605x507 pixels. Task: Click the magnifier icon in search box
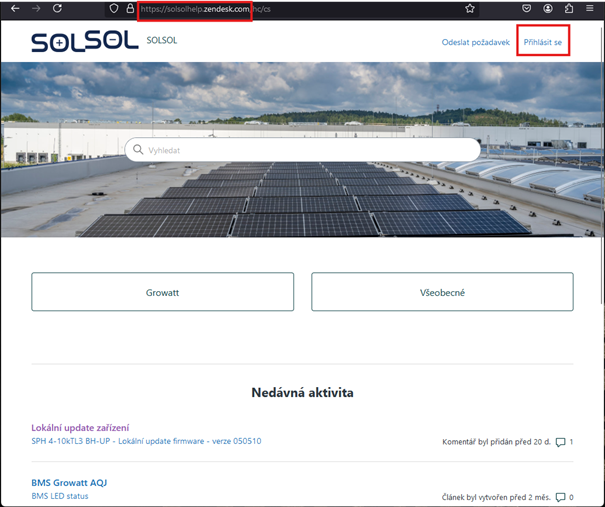coord(138,150)
